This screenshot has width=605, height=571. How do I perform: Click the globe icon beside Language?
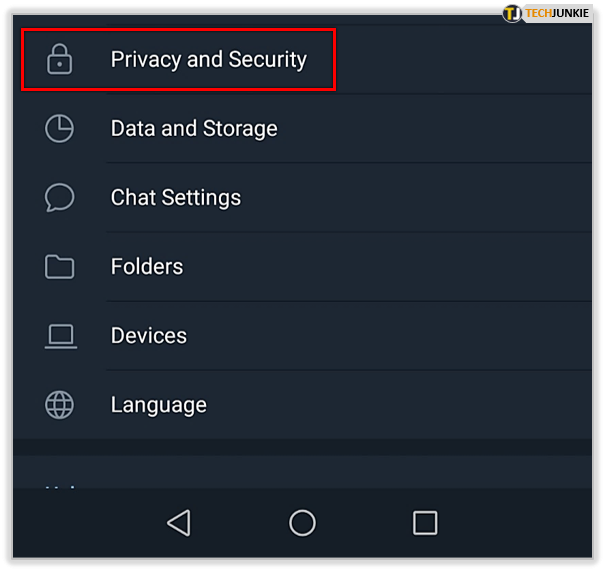(x=60, y=405)
